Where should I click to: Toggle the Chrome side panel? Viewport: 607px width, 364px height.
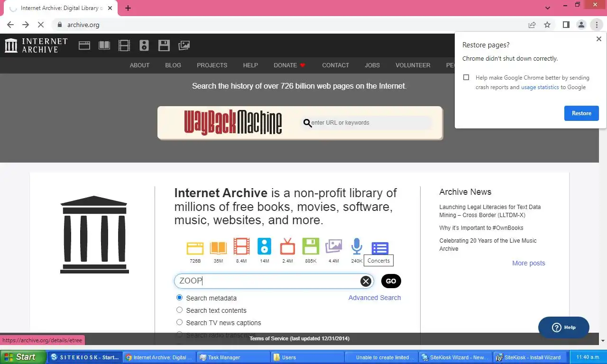pos(566,25)
